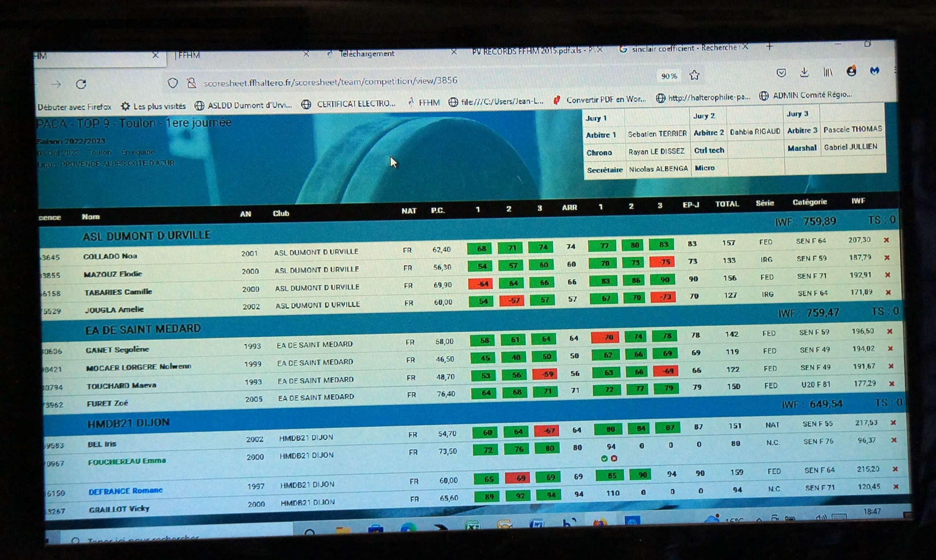
Task: Click the Firefox reload page button
Action: pyautogui.click(x=81, y=84)
